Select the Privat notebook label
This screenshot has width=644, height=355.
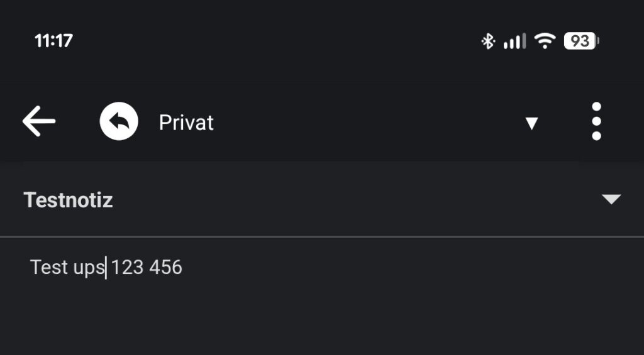(x=186, y=123)
